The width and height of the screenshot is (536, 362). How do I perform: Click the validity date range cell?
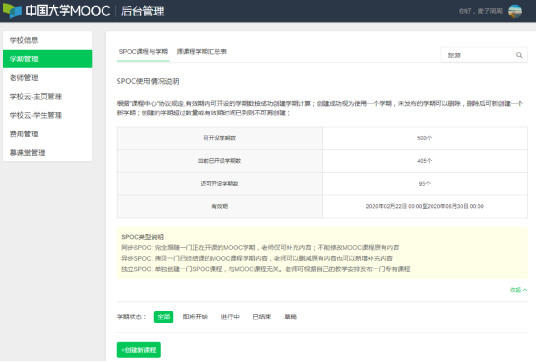coord(425,206)
